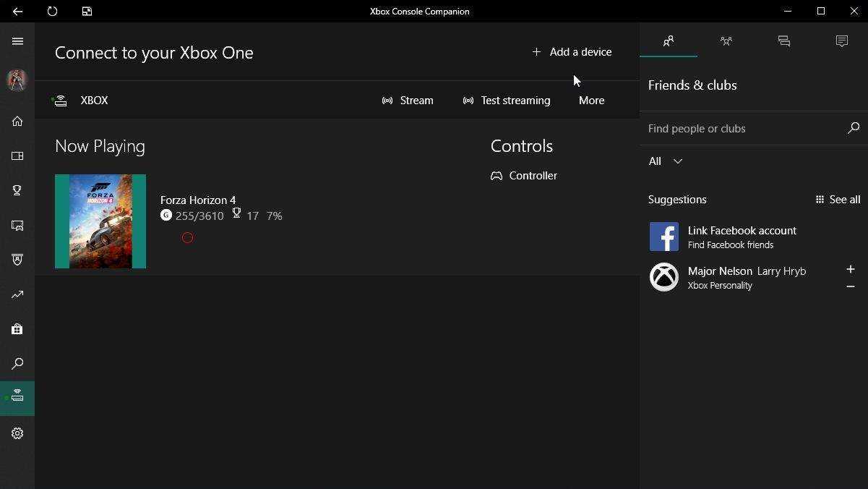Open the More options for XBOX
Viewport: 868px width, 489px height.
[591, 101]
